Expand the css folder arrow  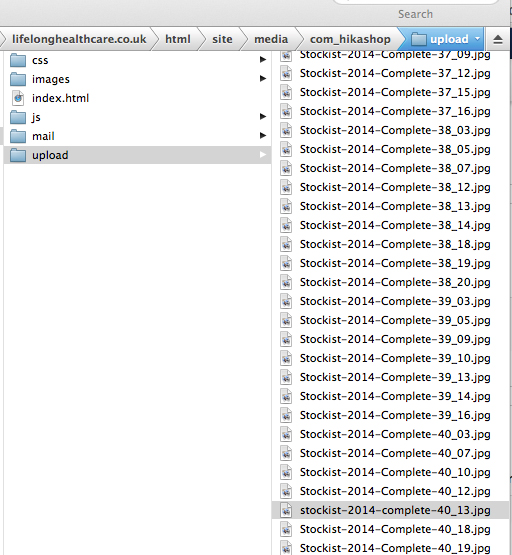coord(263,59)
